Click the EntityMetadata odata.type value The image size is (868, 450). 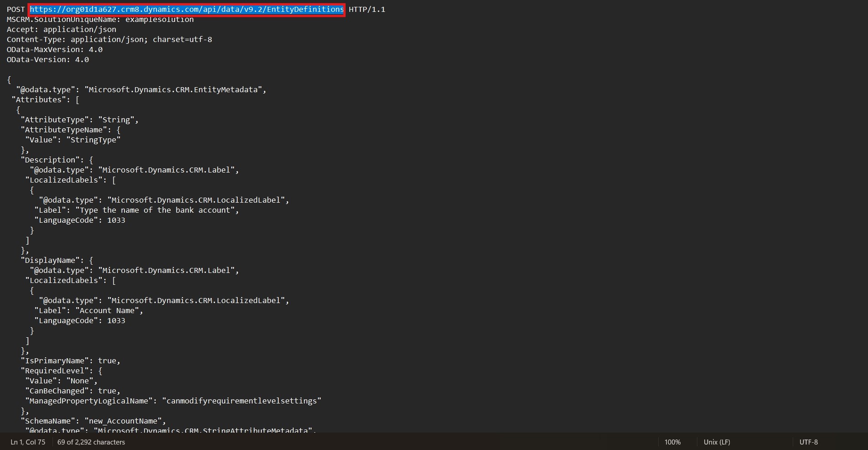[x=175, y=89]
